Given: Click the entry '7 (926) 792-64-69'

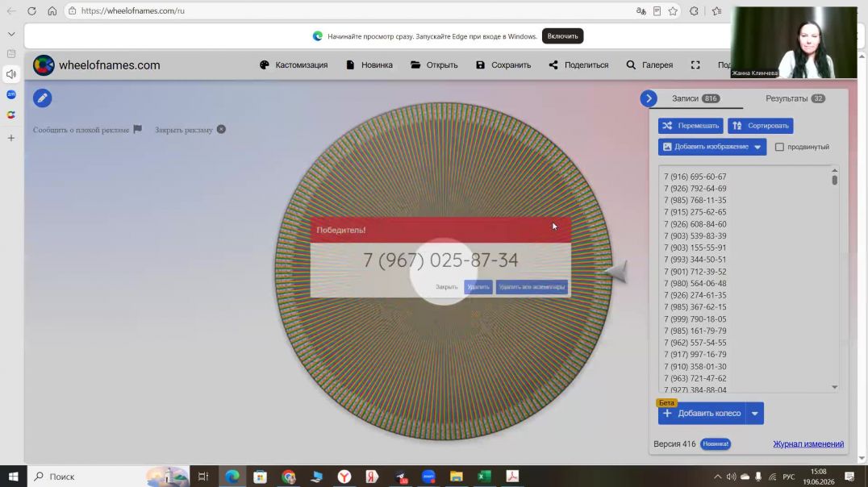Looking at the screenshot, I should point(695,189).
